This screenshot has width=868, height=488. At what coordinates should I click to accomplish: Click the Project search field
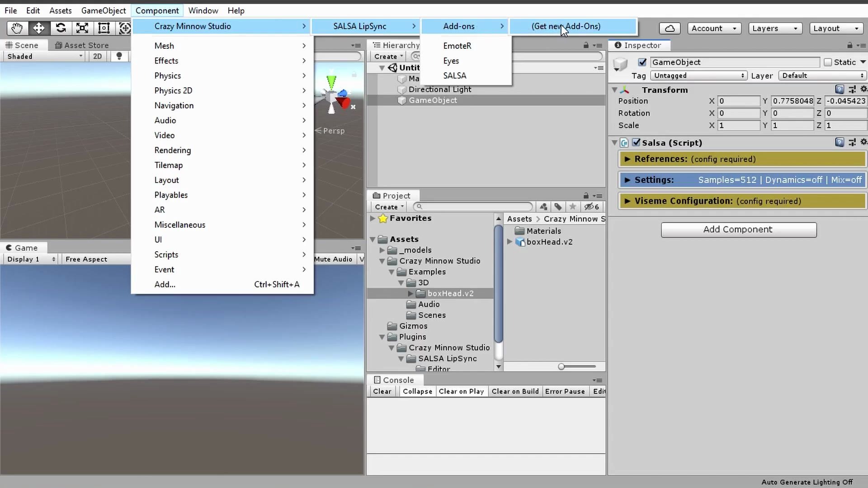coord(473,207)
